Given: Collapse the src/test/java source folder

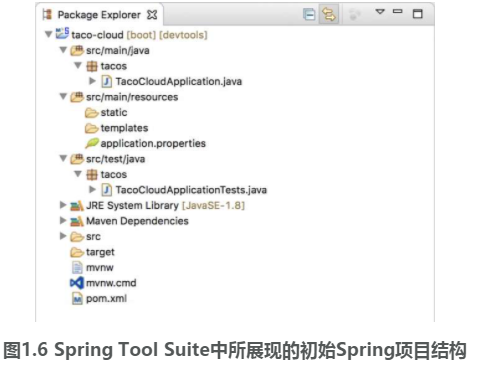Looking at the screenshot, I should coord(63,158).
